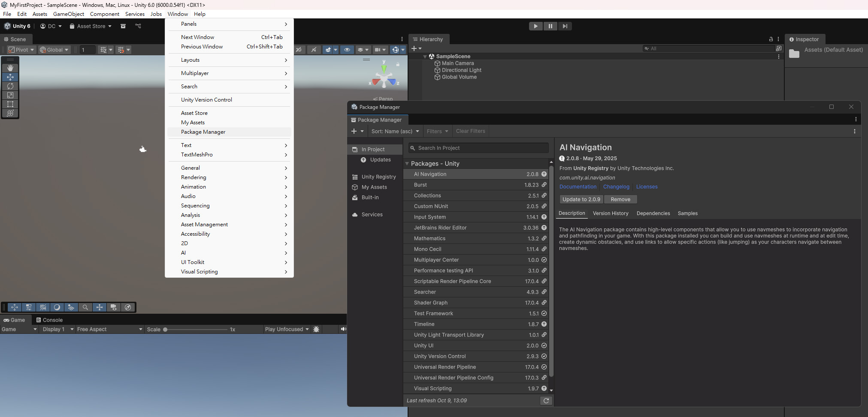The image size is (868, 417).
Task: Collapse the Packages - Unity group
Action: (x=407, y=164)
